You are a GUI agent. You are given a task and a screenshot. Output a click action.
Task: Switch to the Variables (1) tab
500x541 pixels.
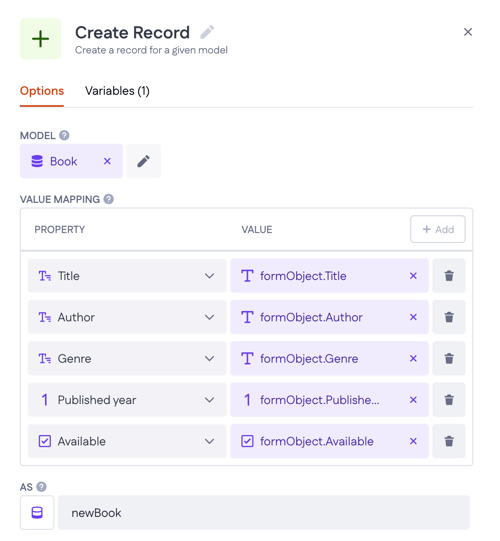(117, 91)
